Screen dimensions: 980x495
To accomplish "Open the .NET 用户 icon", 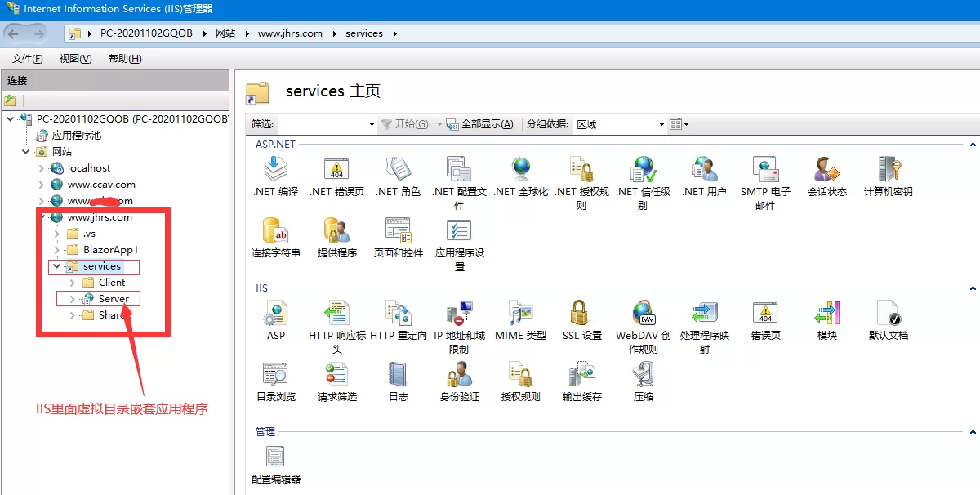I will [x=704, y=169].
